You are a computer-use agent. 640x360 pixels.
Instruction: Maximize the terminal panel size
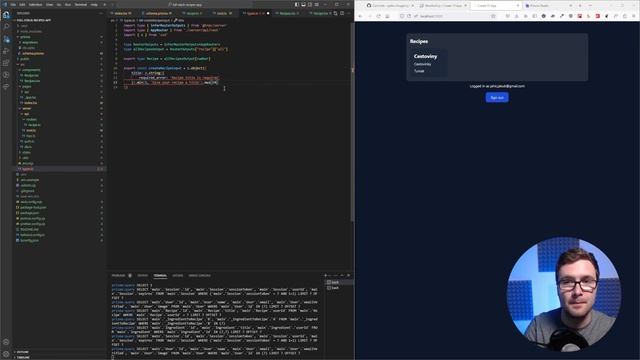point(342,276)
